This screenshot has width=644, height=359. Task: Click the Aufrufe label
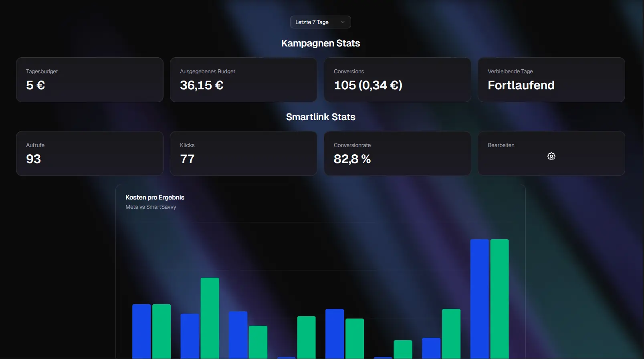coord(35,145)
